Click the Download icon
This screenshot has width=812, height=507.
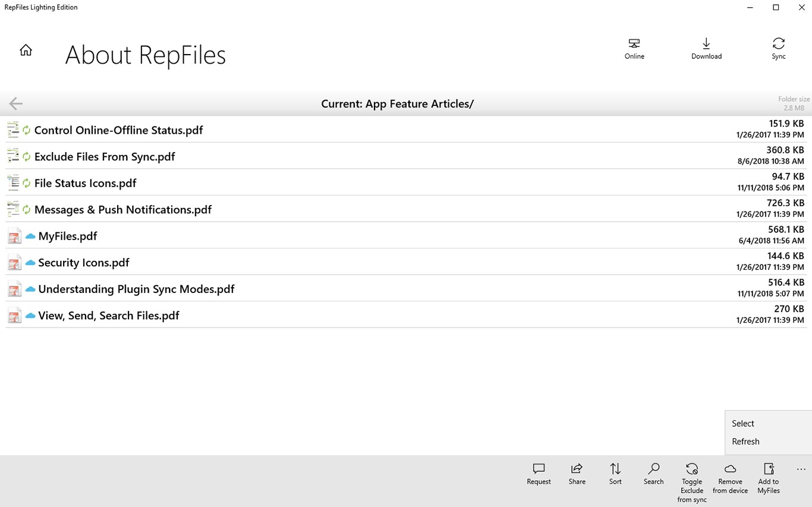tap(706, 44)
